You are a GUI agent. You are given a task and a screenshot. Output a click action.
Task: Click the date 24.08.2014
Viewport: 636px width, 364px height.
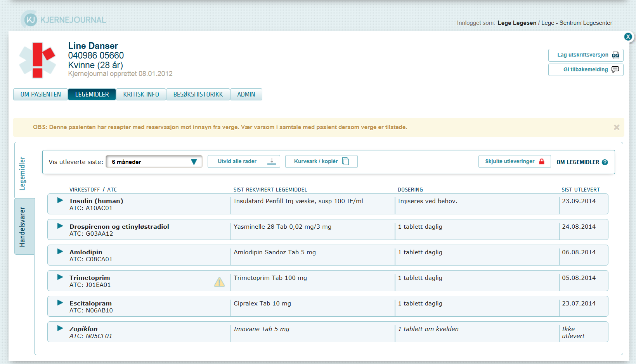click(x=579, y=227)
